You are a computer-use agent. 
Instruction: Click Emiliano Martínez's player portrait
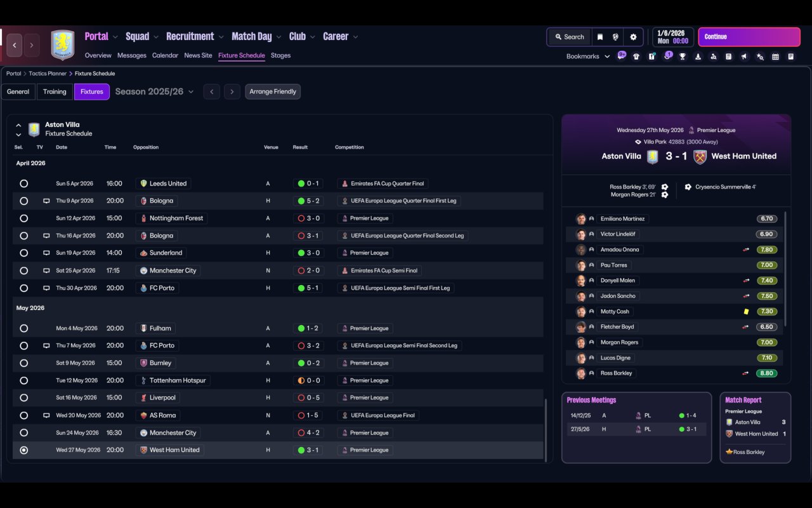tap(580, 218)
